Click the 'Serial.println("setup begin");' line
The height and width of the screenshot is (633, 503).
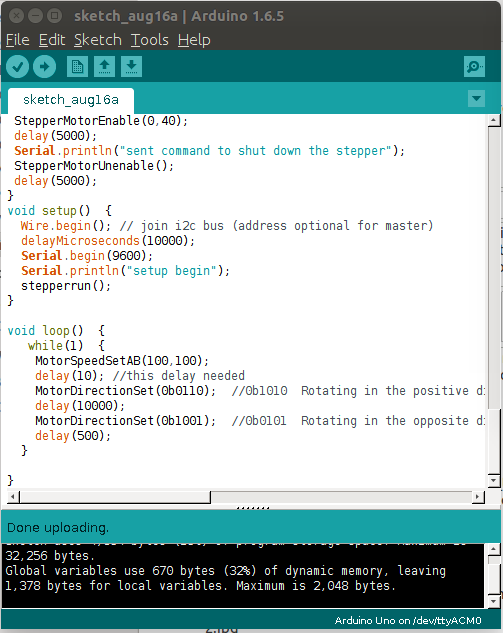[126, 271]
